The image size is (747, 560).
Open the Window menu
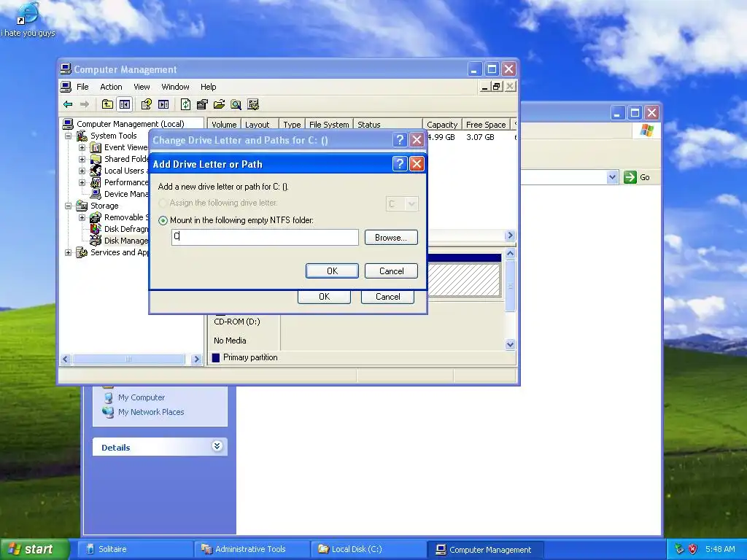tap(175, 87)
